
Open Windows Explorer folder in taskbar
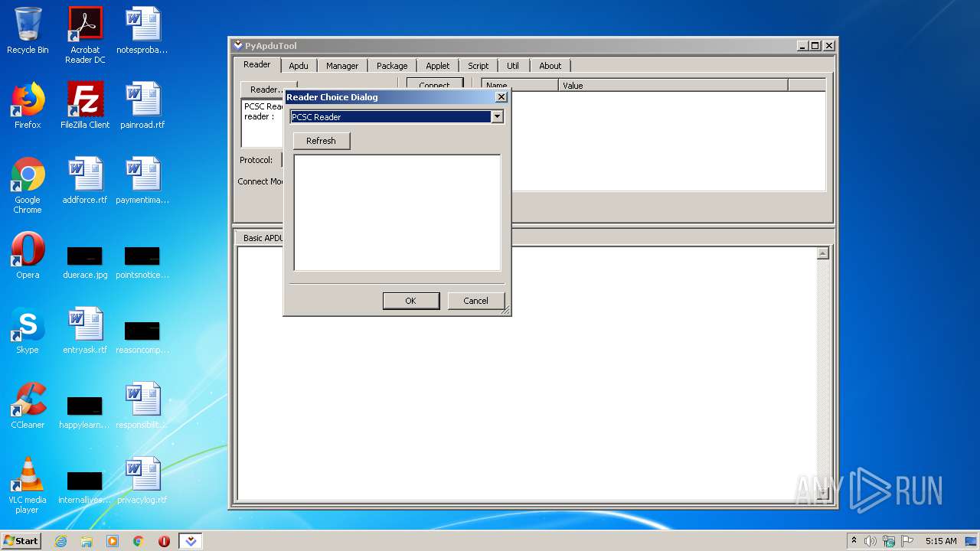pyautogui.click(x=87, y=541)
